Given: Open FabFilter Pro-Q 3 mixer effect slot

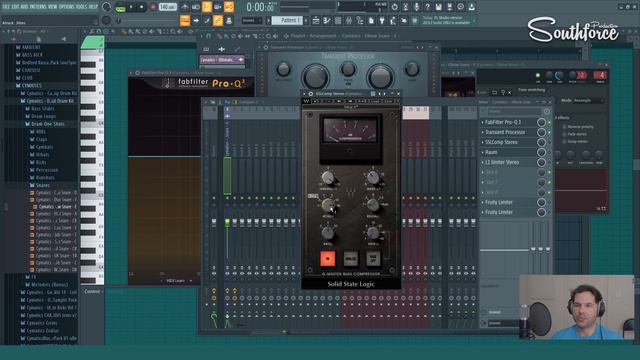Looking at the screenshot, I should (503, 122).
